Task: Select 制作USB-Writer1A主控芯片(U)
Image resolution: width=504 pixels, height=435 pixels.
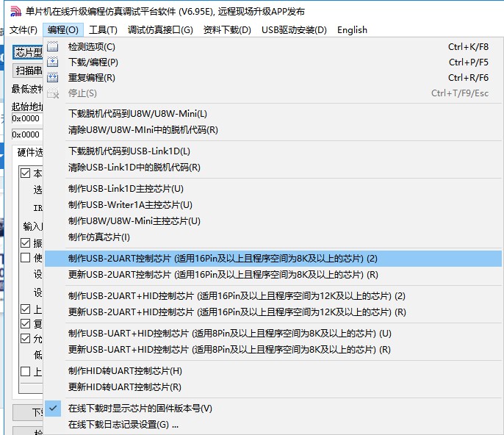Action: click(273, 205)
